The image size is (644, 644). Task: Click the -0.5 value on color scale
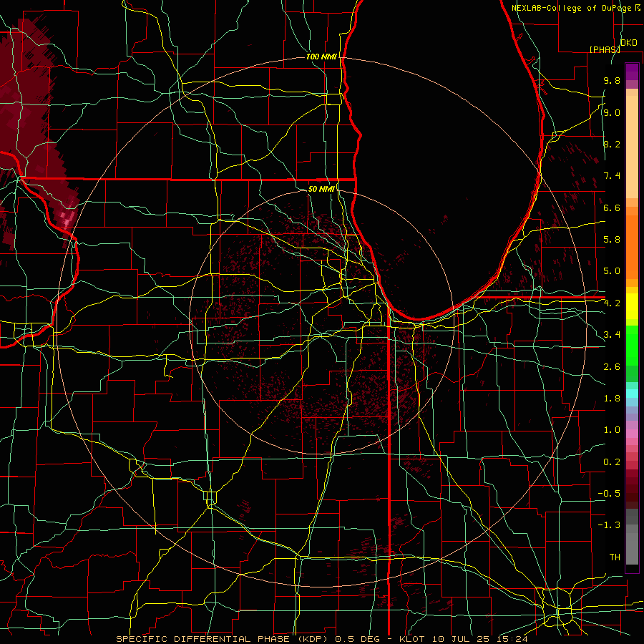609,494
